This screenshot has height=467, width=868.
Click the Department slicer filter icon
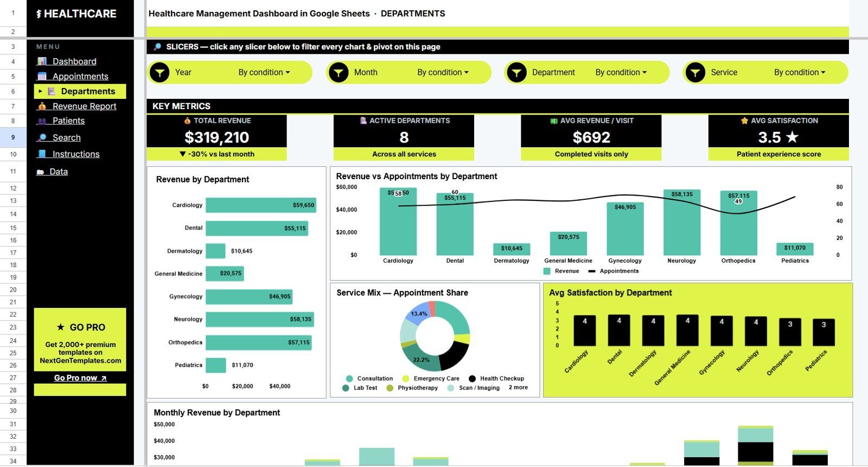516,72
